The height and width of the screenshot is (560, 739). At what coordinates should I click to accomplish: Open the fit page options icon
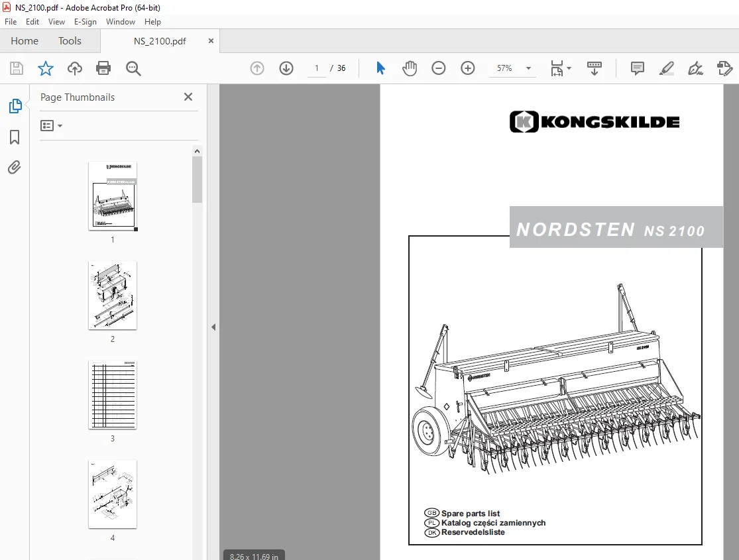(560, 68)
